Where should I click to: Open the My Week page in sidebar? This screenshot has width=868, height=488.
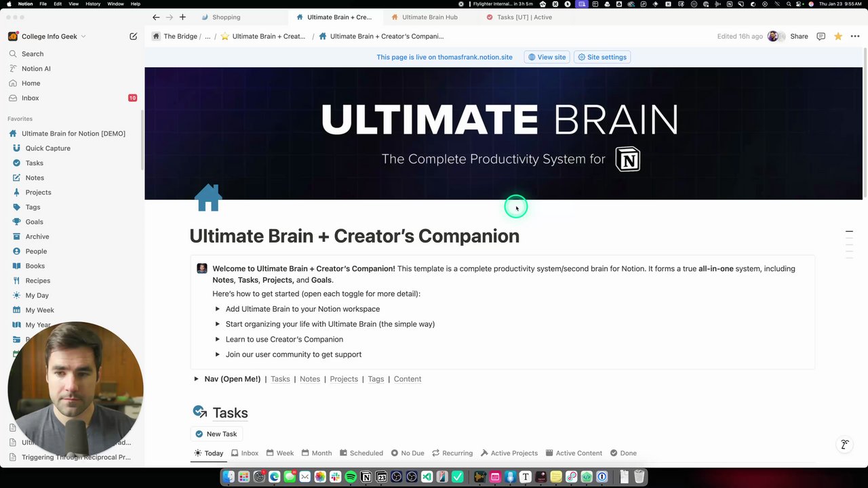[x=39, y=310]
